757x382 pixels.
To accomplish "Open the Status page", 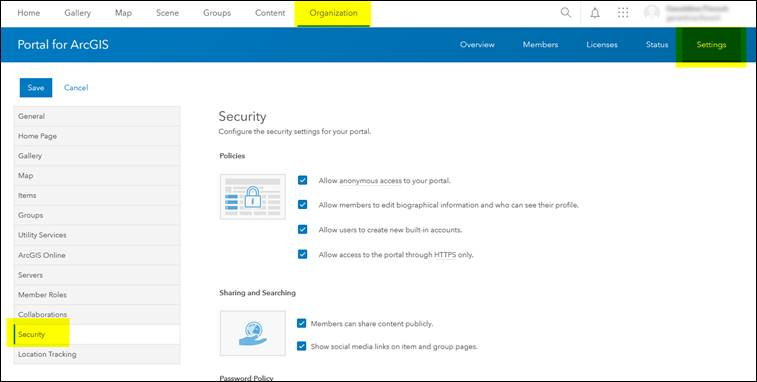I will [x=657, y=44].
